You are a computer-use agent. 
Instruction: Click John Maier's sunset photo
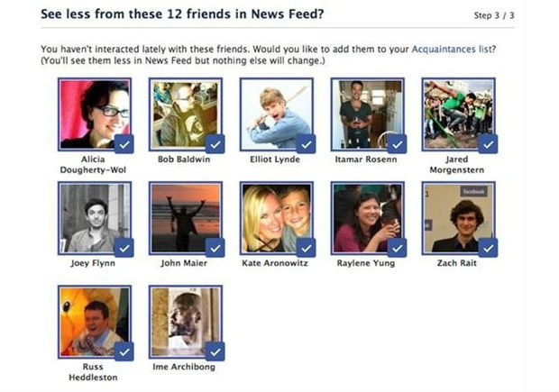pos(186,218)
